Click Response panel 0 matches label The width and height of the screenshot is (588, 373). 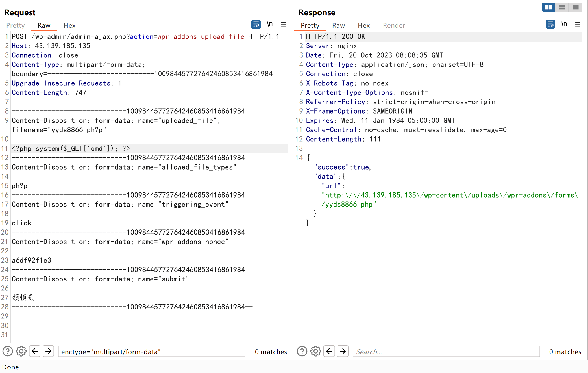[x=565, y=352]
